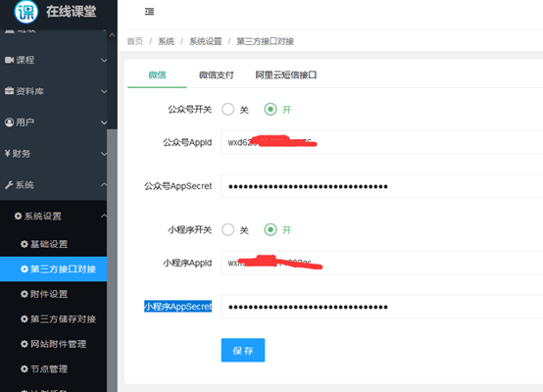
Task: Click the gear icon beside 第三方接口对接
Action: (x=25, y=269)
